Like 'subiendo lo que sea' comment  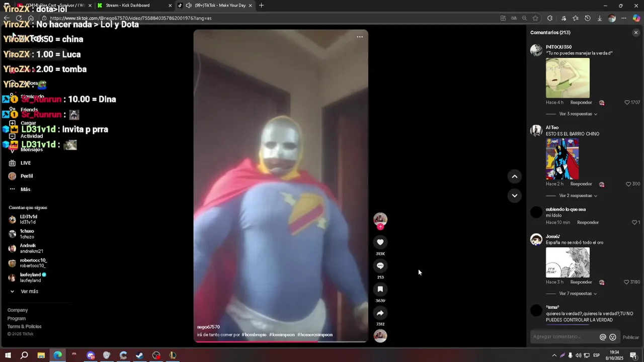click(x=634, y=222)
